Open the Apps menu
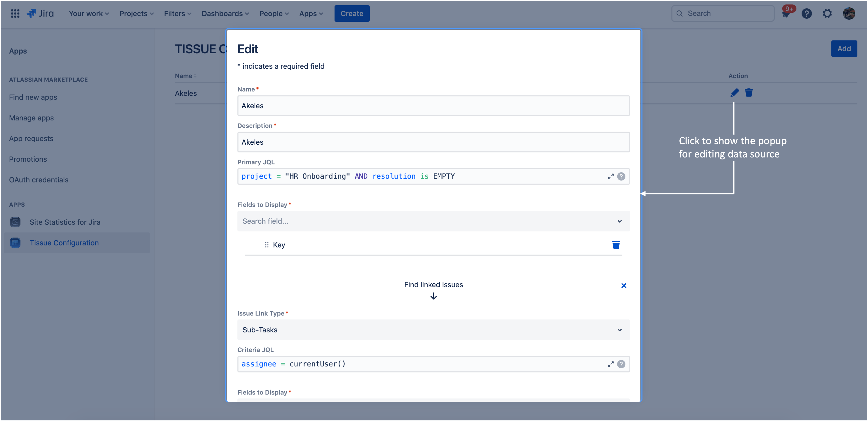 (311, 13)
